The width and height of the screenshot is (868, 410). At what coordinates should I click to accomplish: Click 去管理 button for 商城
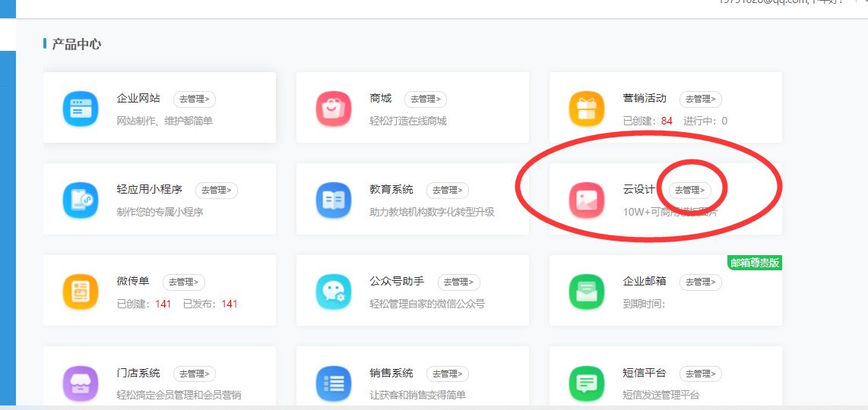426,99
